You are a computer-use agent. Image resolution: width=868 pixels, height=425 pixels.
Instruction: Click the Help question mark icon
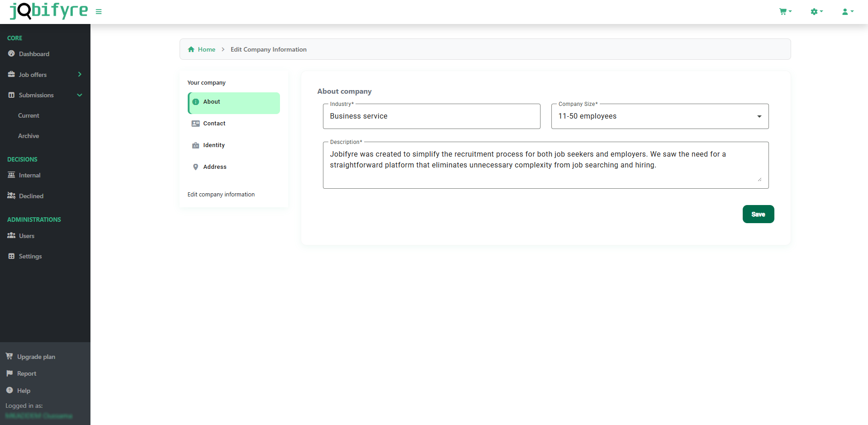tap(9, 390)
